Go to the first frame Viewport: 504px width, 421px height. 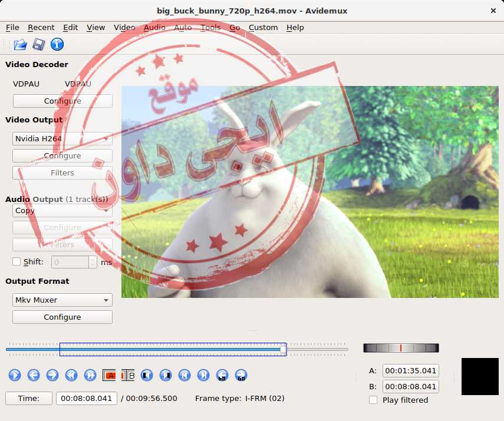tap(185, 375)
